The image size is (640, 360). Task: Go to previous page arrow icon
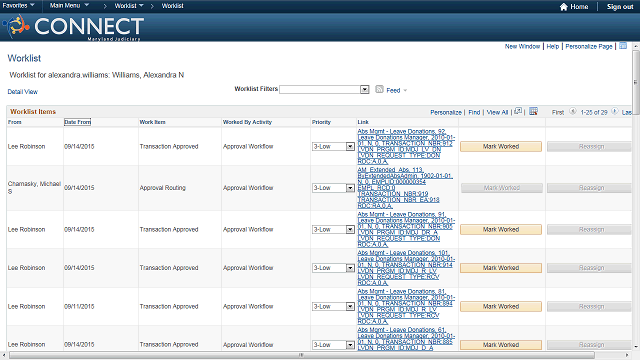573,111
